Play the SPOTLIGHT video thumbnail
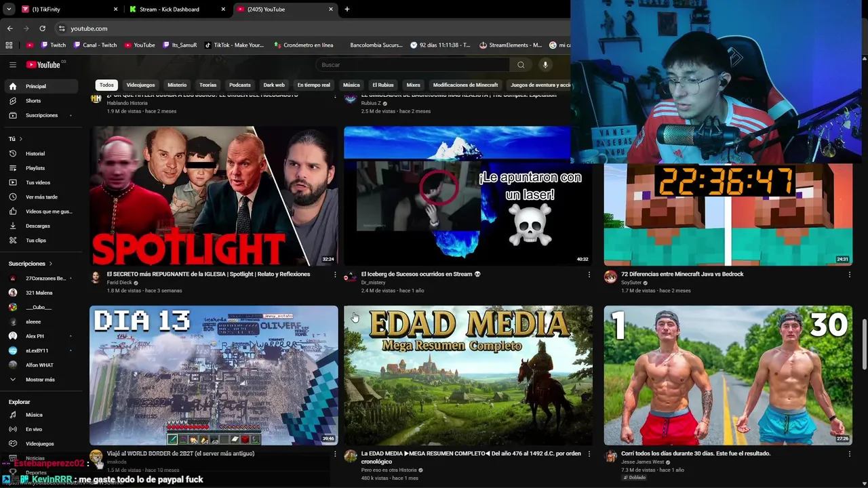868x488 pixels. [x=214, y=196]
